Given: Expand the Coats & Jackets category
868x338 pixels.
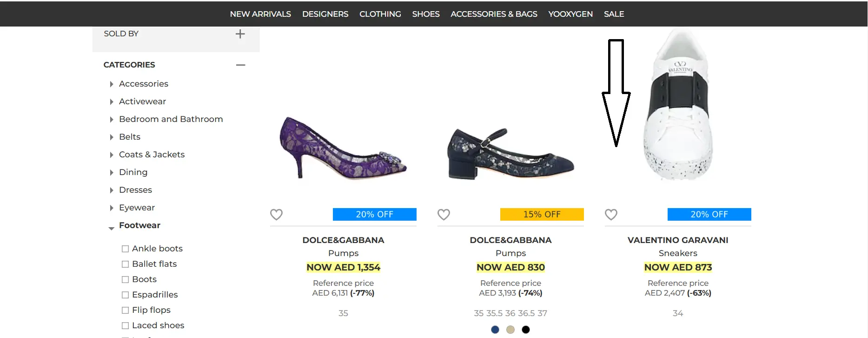Looking at the screenshot, I should [x=112, y=155].
